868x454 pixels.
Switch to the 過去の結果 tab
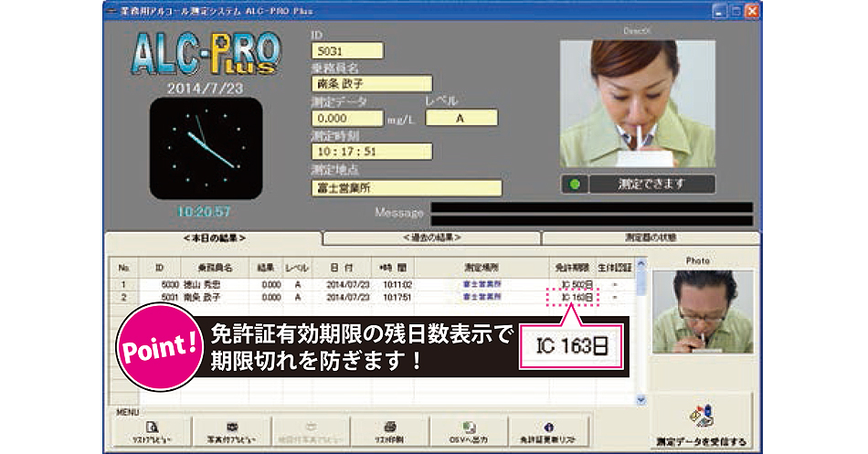point(432,238)
